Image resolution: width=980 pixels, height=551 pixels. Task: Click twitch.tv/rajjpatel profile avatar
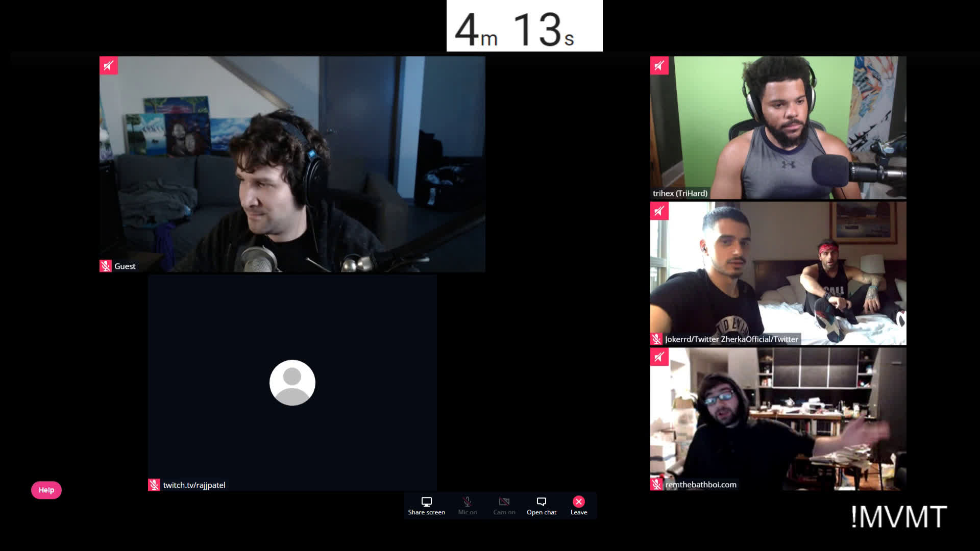(293, 383)
